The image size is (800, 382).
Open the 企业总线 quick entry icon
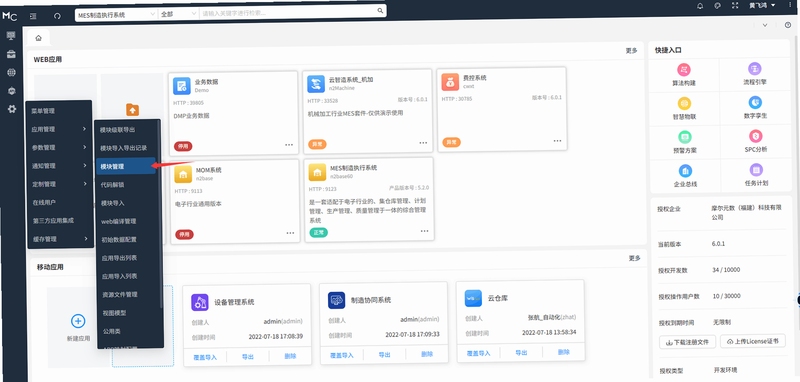pyautogui.click(x=685, y=171)
